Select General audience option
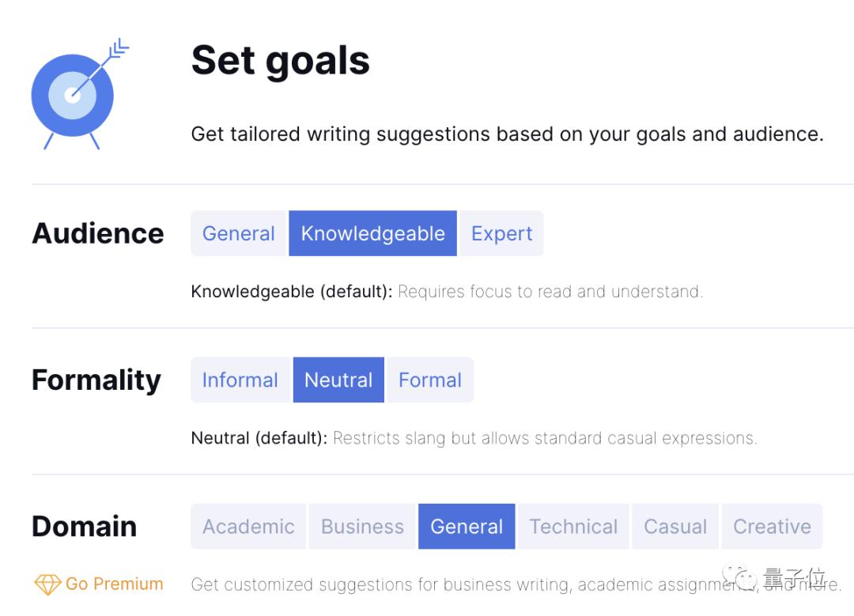 tap(239, 233)
